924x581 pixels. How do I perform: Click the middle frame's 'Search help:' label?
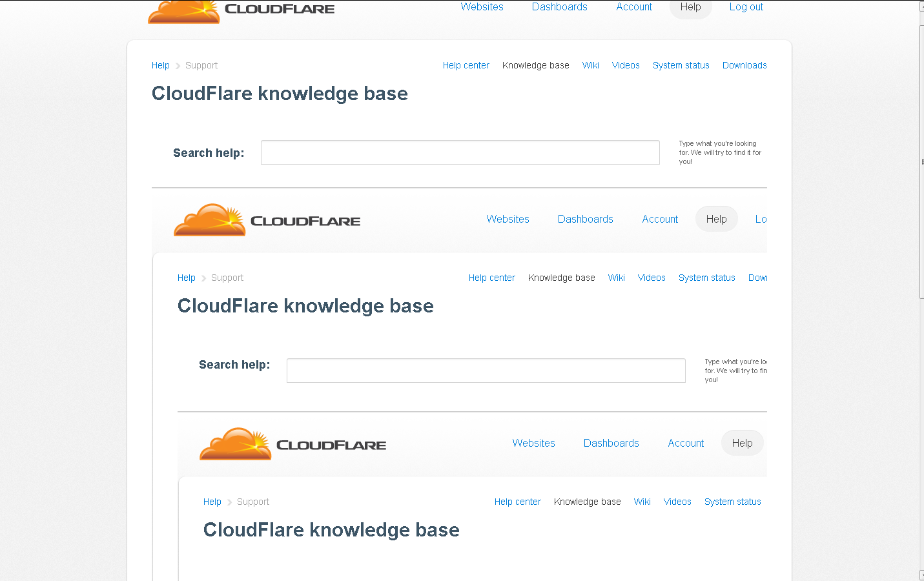pos(234,365)
